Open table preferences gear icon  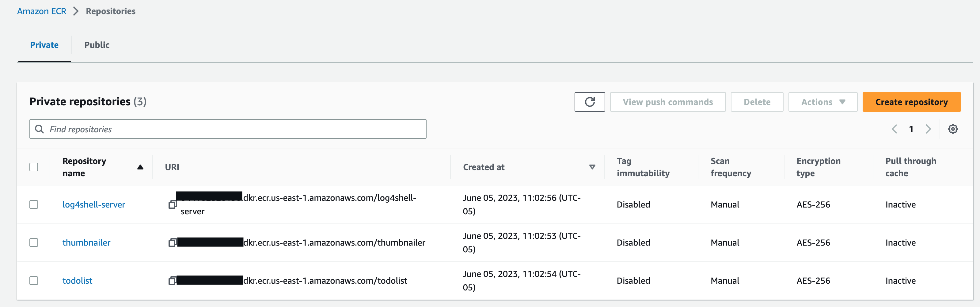click(953, 129)
